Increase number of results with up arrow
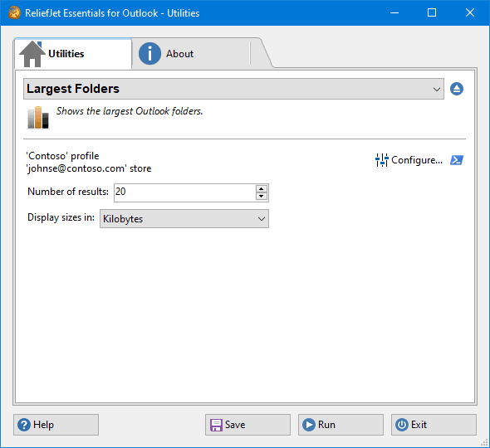The image size is (490, 448). click(262, 189)
